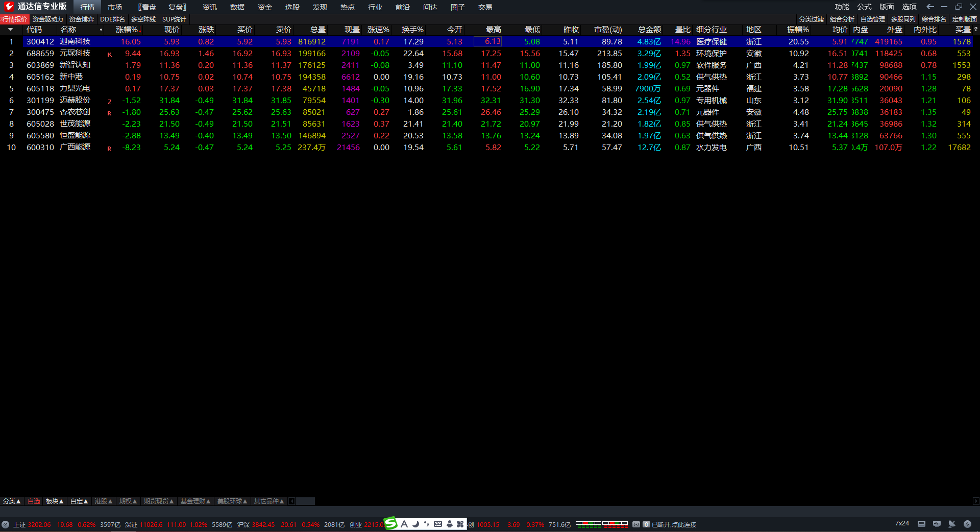Expand the 分类 bottom tab menu
980x532 pixels.
click(x=12, y=501)
